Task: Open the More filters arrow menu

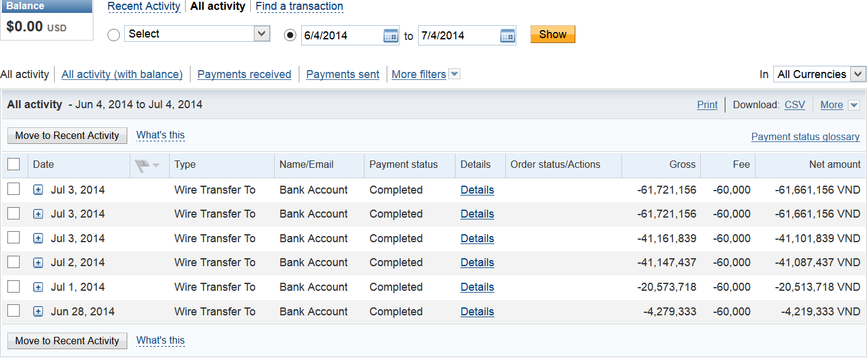Action: [x=454, y=74]
